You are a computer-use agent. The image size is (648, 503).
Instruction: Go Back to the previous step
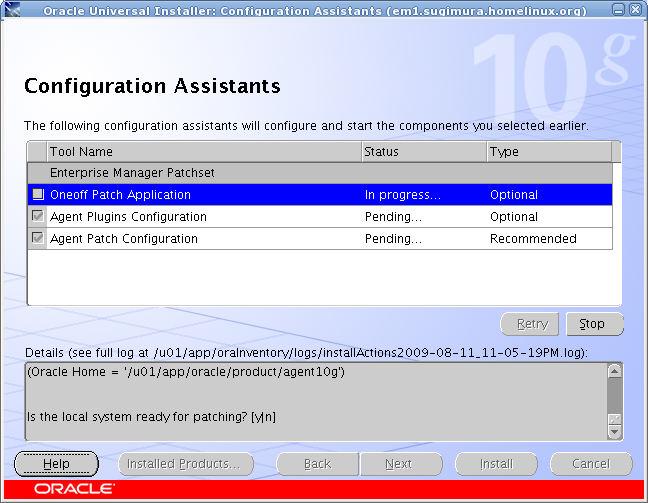[x=317, y=464]
